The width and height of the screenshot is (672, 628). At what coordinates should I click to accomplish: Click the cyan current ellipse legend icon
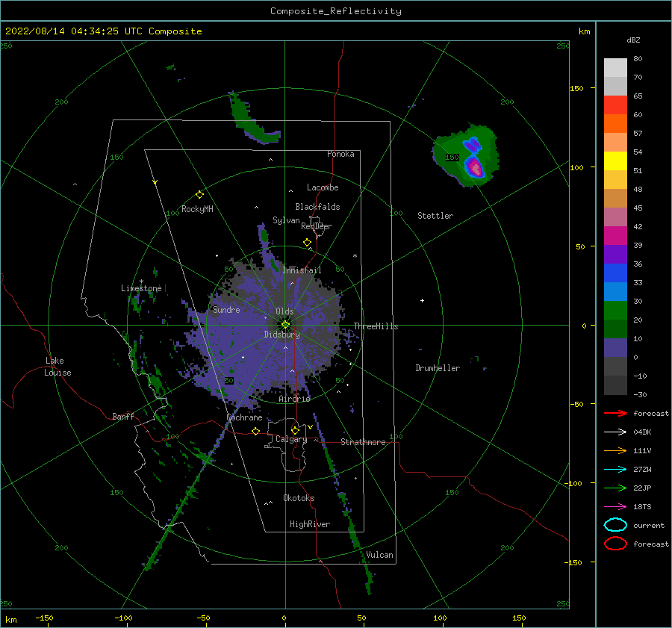(615, 525)
